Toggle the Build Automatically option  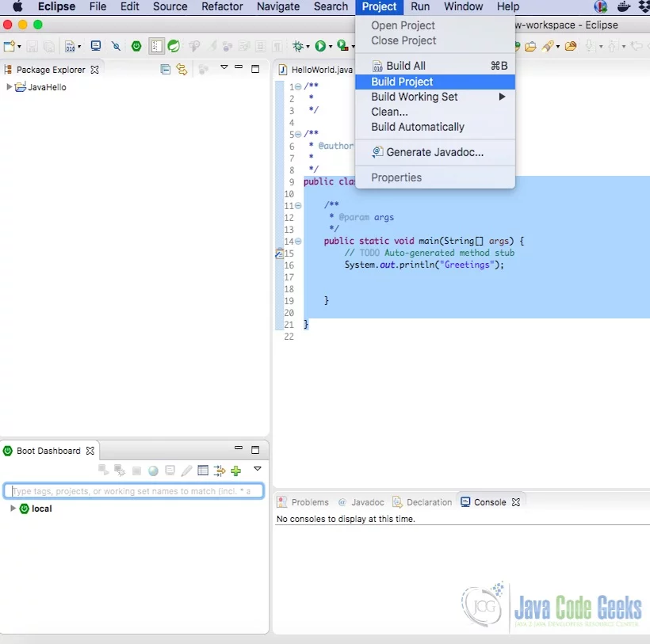point(418,127)
